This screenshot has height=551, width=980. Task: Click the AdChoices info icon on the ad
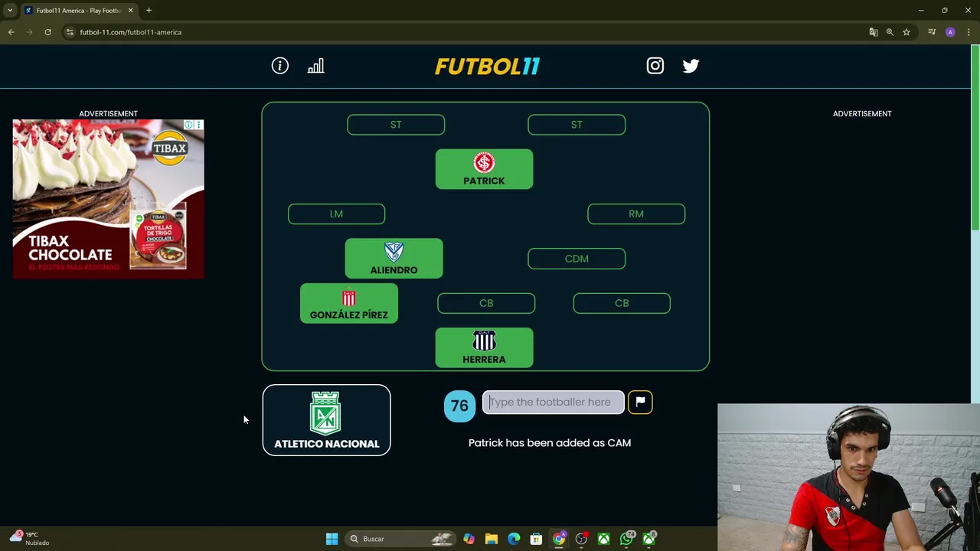pyautogui.click(x=188, y=125)
